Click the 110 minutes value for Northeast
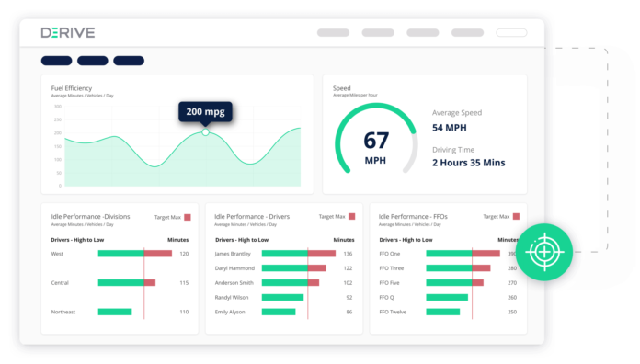This screenshot has height=364, width=640. tap(184, 312)
